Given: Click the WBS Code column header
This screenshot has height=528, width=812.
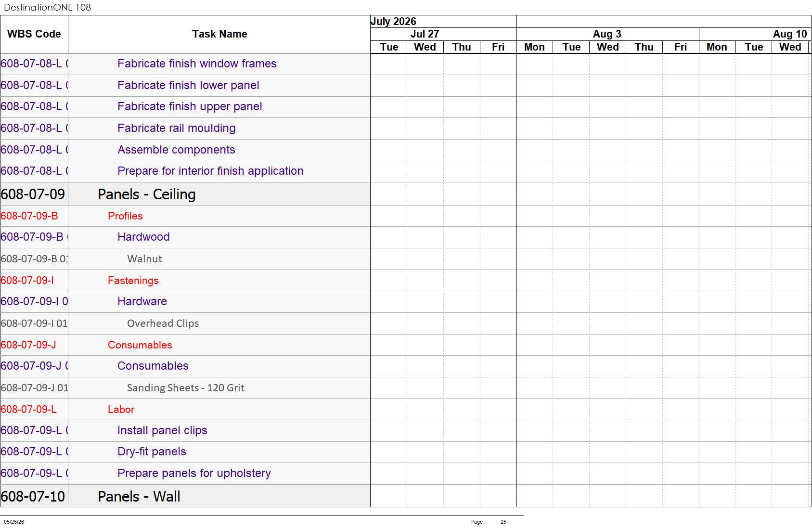Looking at the screenshot, I should click(34, 34).
